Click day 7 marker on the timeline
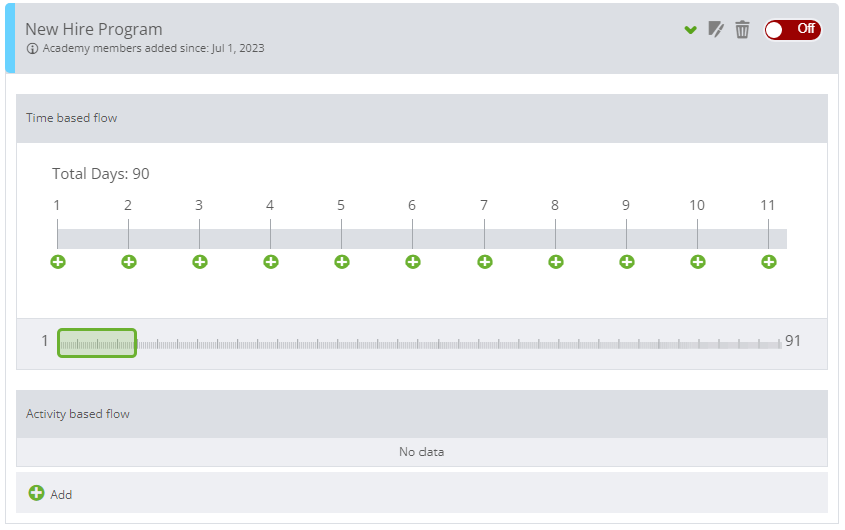The width and height of the screenshot is (845, 530). 484,205
